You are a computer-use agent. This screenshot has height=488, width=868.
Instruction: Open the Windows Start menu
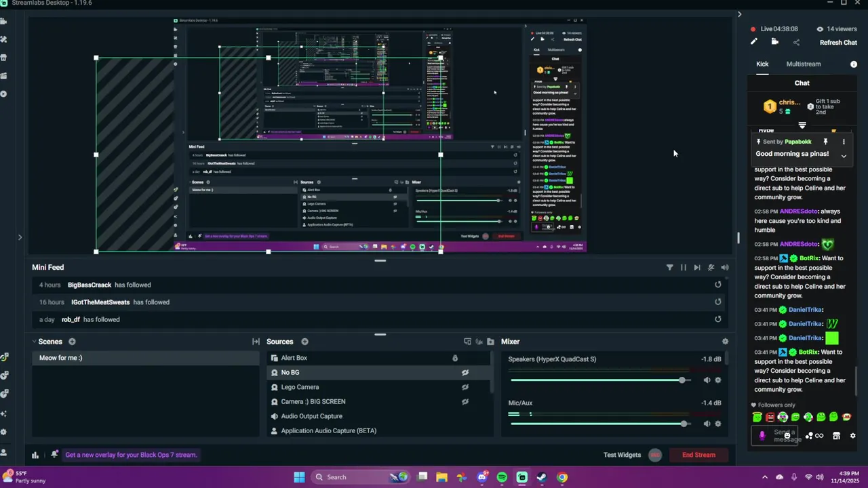(299, 477)
